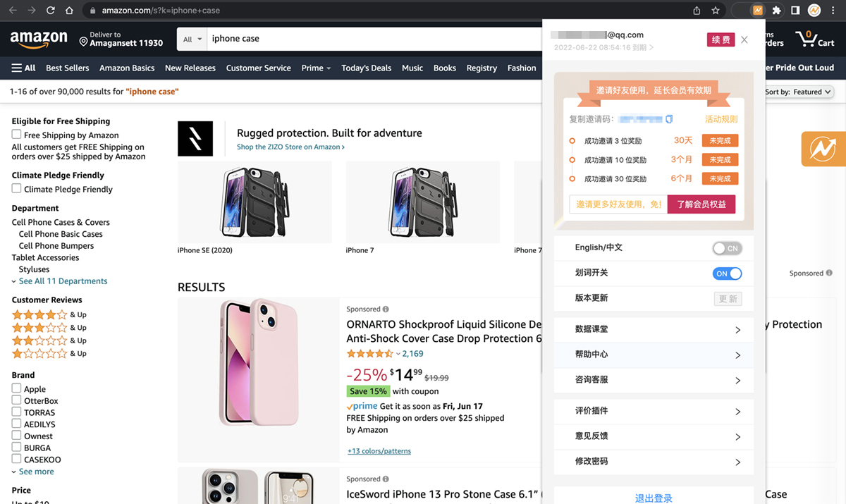Tick the OtterBox brand checkbox
Screen dimensions: 846x504
[x=16, y=400]
